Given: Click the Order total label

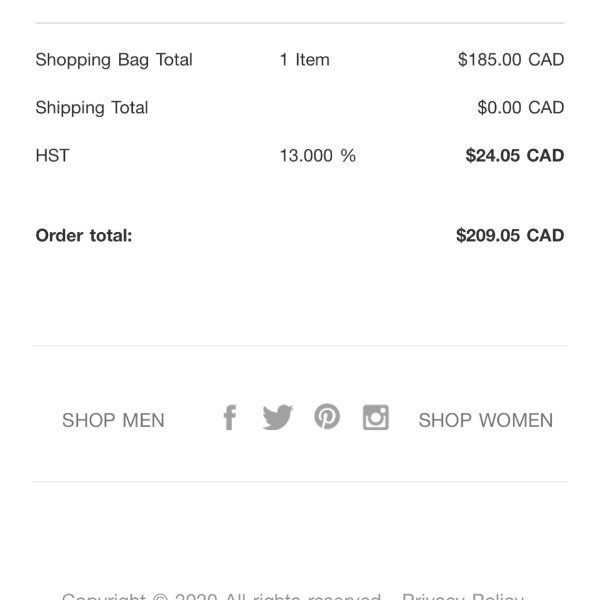Looking at the screenshot, I should [x=84, y=236].
